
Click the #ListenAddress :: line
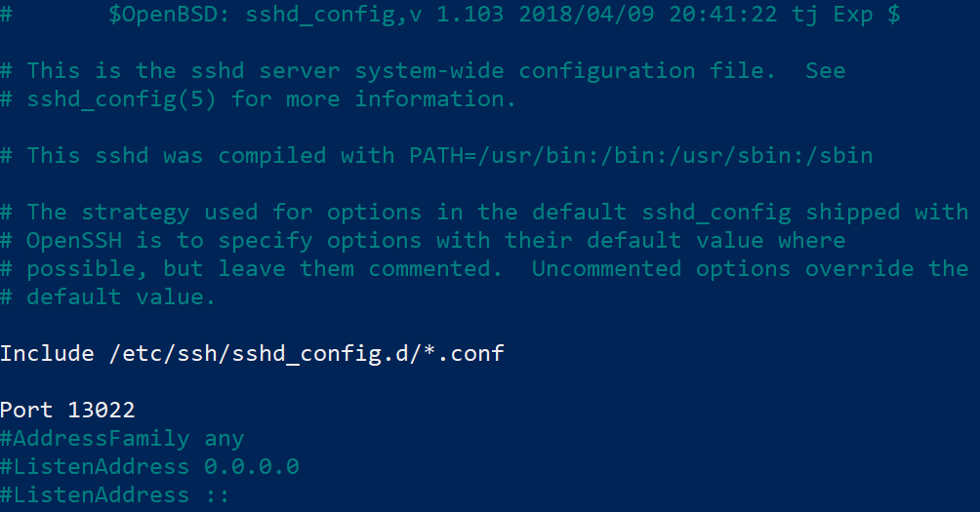click(x=115, y=495)
